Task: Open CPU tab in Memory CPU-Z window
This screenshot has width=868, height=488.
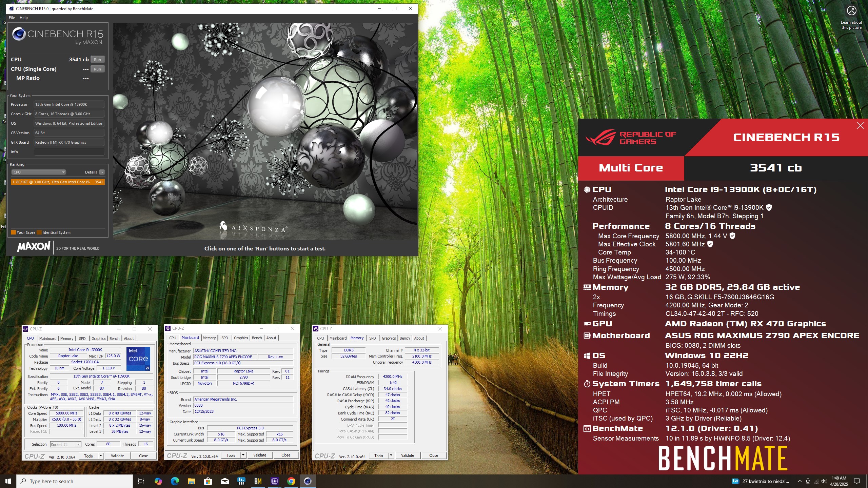Action: tap(320, 338)
